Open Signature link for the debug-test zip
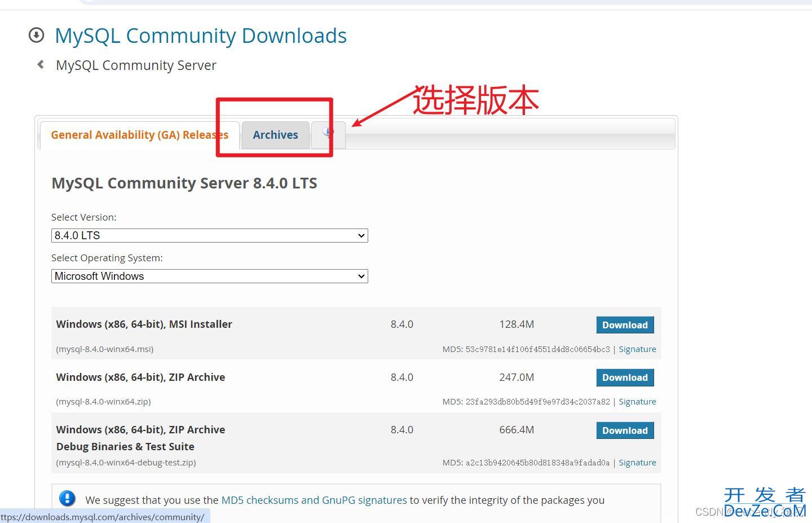812x523 pixels. tap(637, 463)
